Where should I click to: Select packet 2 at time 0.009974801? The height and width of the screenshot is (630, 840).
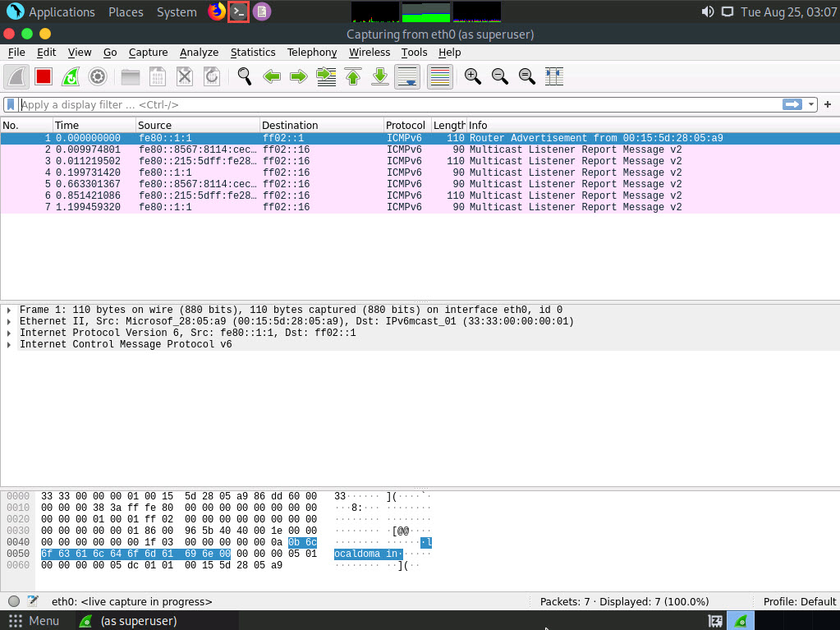pyautogui.click(x=420, y=149)
